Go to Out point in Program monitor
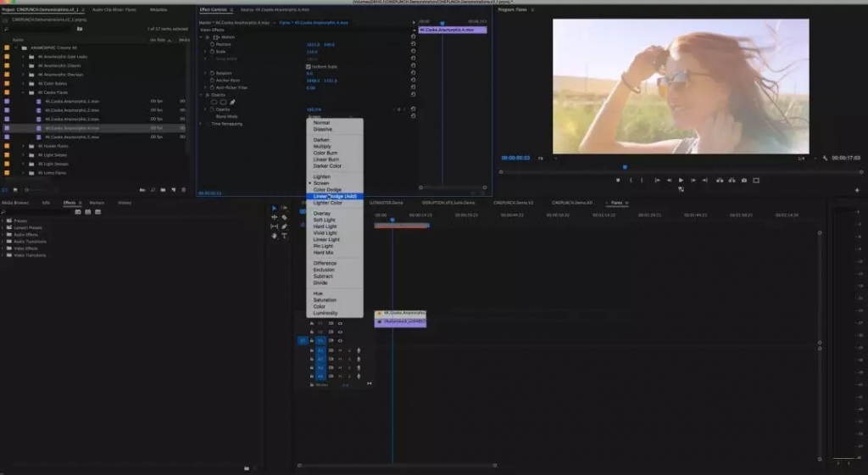The width and height of the screenshot is (868, 475). coord(704,181)
